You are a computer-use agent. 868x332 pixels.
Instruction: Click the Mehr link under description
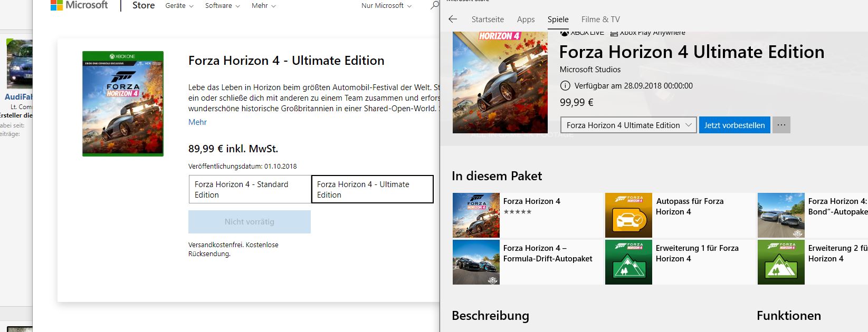197,122
